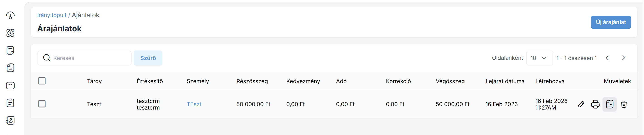This screenshot has height=135, width=644.
Task: Open the Oldalanként page size dropdown
Action: tap(539, 58)
